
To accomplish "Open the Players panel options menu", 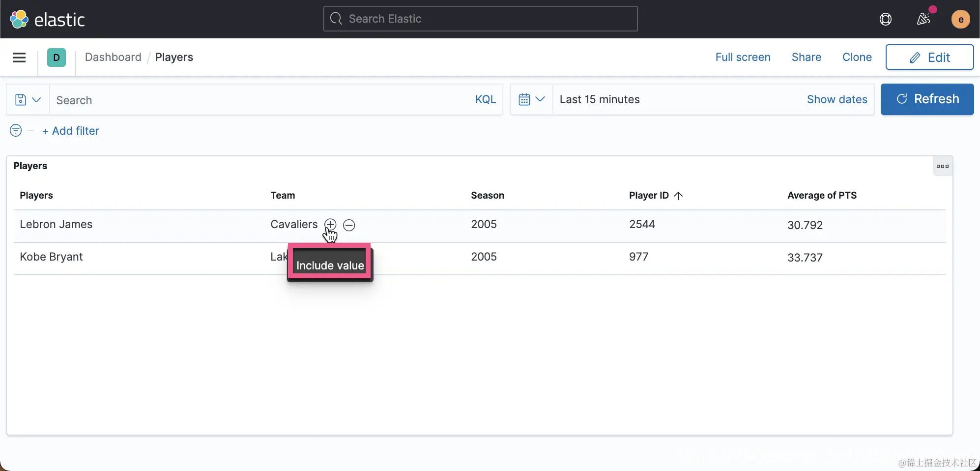I will pos(943,166).
